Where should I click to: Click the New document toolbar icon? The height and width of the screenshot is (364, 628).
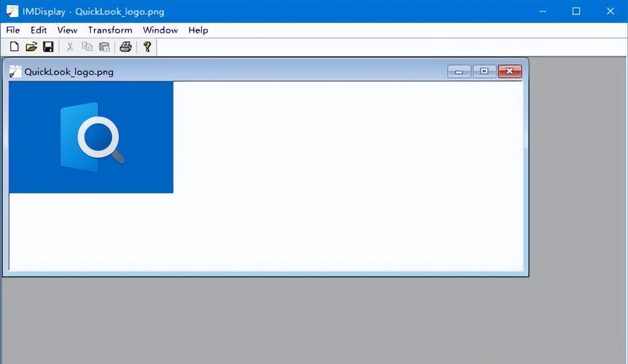tap(15, 47)
